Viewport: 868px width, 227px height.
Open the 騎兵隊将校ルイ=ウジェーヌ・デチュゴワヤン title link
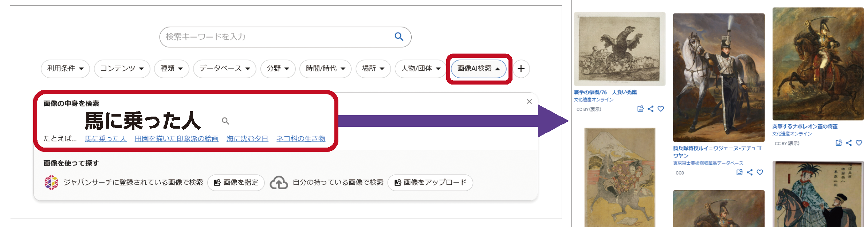[x=717, y=152]
